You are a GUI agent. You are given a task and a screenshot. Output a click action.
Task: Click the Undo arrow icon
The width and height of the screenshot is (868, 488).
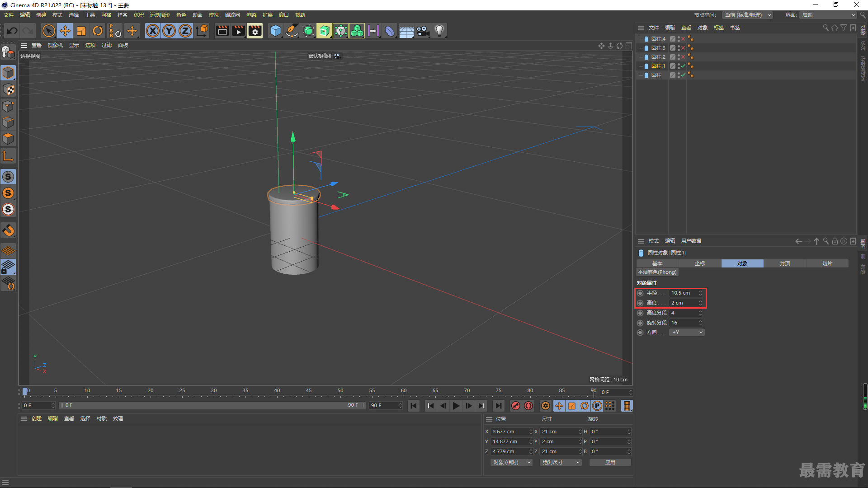[x=12, y=31]
